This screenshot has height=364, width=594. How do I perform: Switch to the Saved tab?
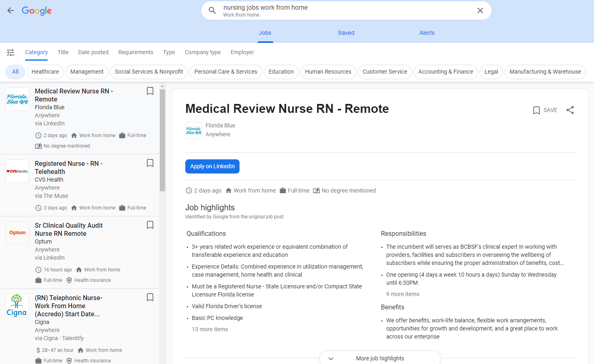[x=346, y=33]
